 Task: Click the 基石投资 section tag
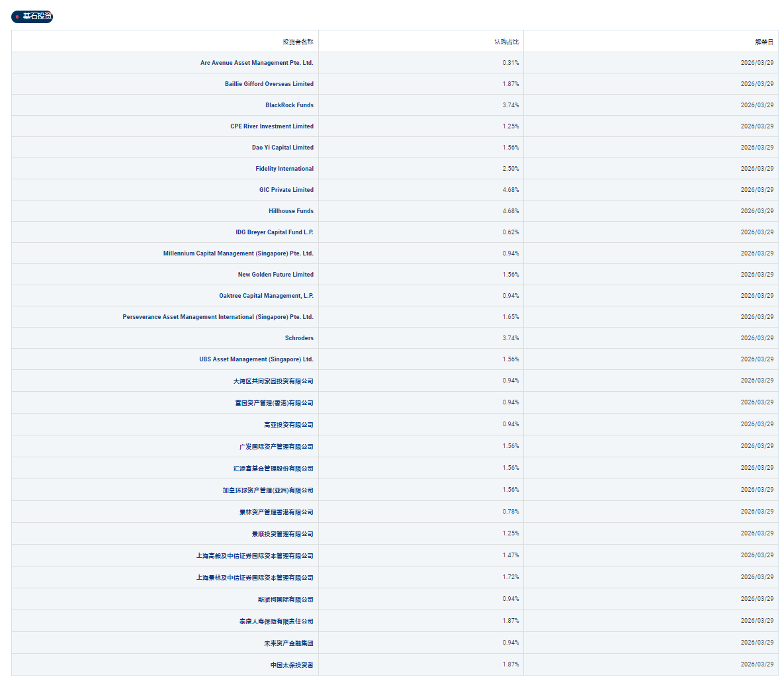(32, 17)
